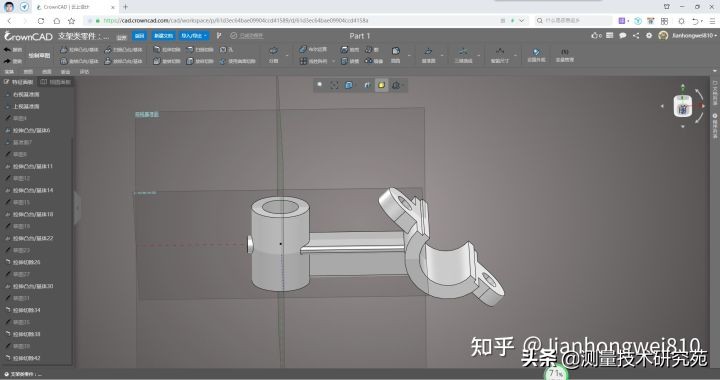Select 拉伸凸台/基体14 feature

pos(33,190)
